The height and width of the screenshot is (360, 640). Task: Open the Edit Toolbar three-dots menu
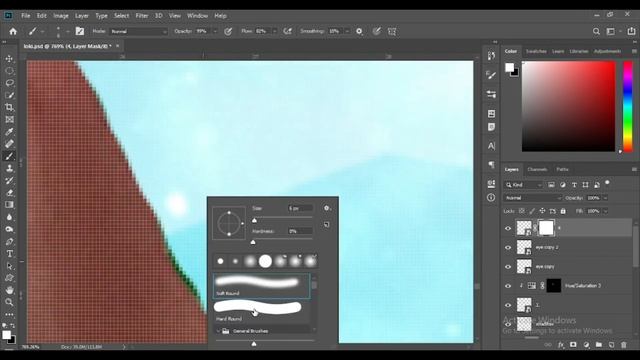point(9,315)
